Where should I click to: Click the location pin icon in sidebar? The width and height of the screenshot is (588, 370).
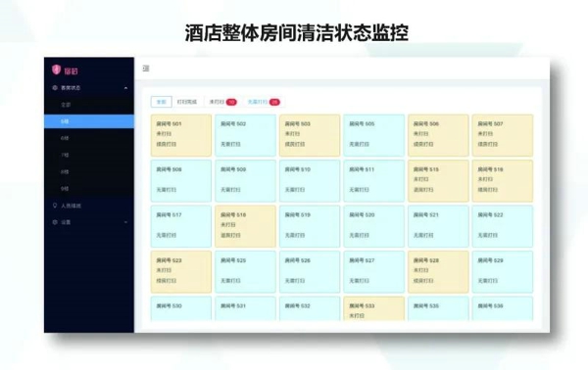55,206
